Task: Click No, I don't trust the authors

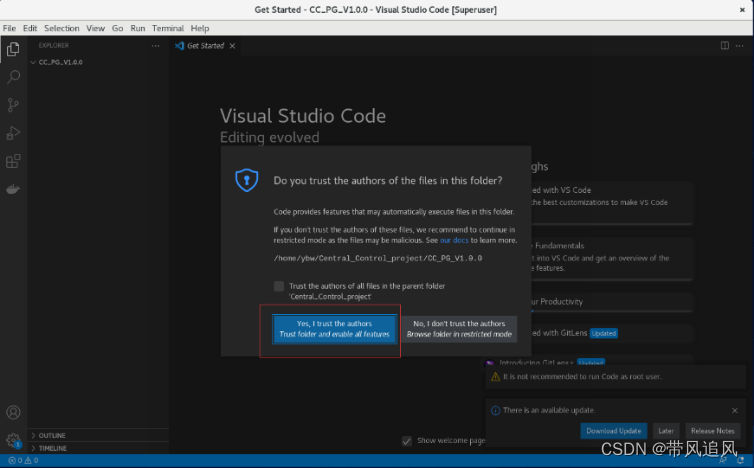Action: point(459,329)
